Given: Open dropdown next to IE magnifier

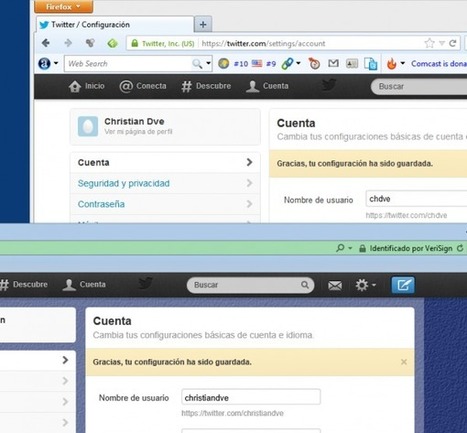Looking at the screenshot, I should click(350, 248).
